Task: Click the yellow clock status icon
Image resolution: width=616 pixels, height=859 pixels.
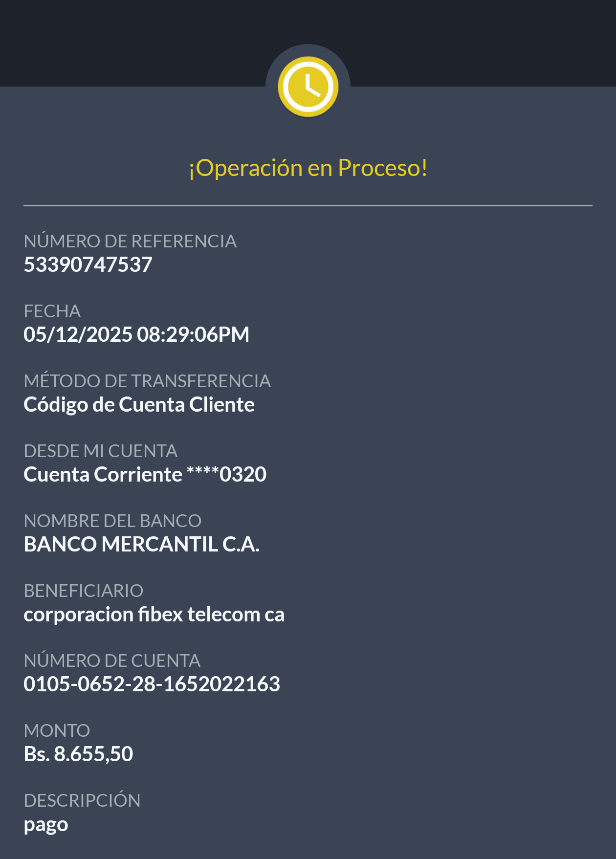Action: [x=308, y=87]
